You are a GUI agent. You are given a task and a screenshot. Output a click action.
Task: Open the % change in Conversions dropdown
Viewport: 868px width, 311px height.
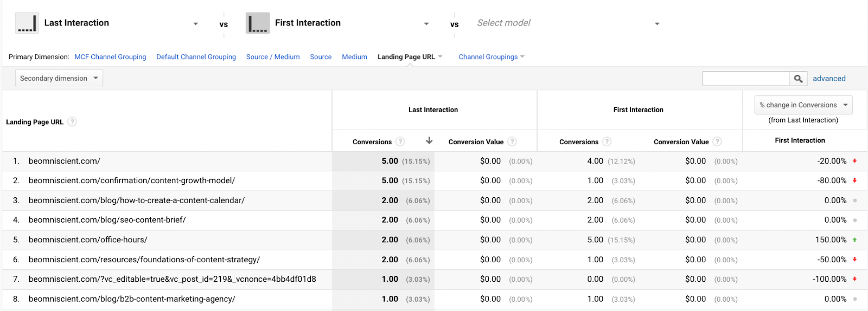click(x=803, y=105)
